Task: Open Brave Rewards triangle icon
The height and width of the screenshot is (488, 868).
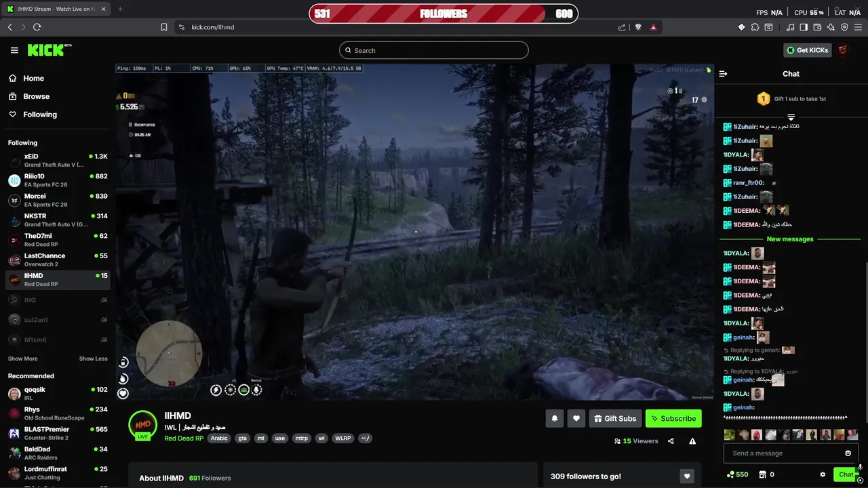Action: click(x=653, y=27)
